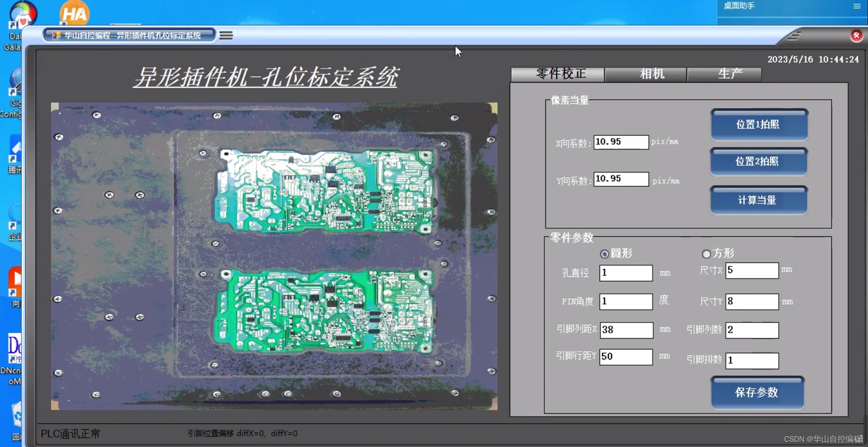Click the 孔直径 input field

pyautogui.click(x=625, y=273)
